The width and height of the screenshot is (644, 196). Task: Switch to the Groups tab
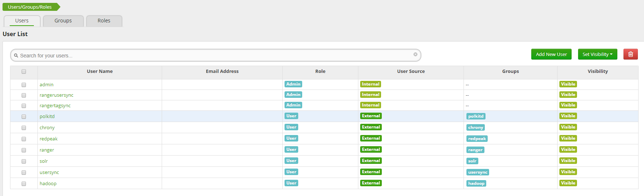63,21
